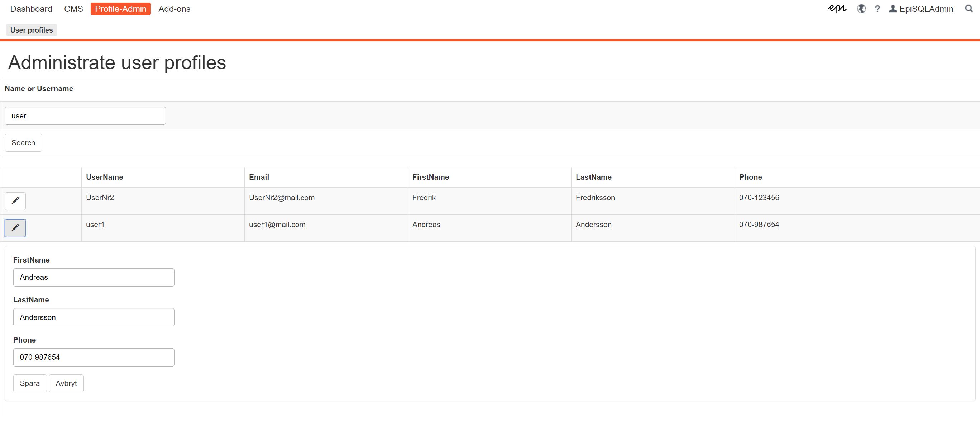This screenshot has height=439, width=980.
Task: Click the Avbryt cancel button
Action: (66, 383)
